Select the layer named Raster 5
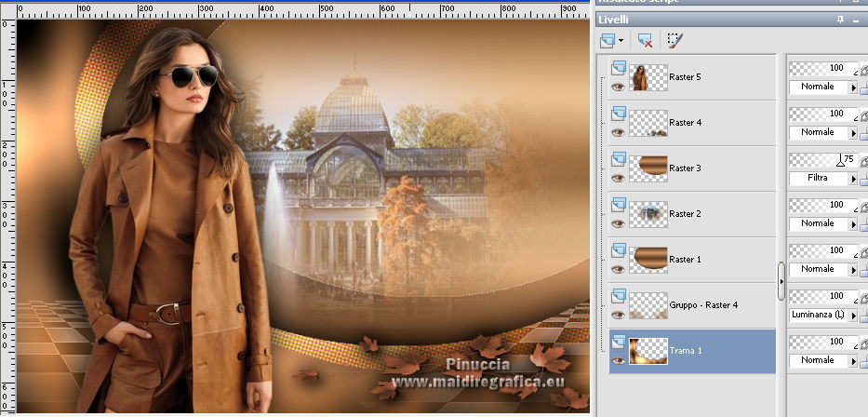868x417 pixels. (685, 77)
